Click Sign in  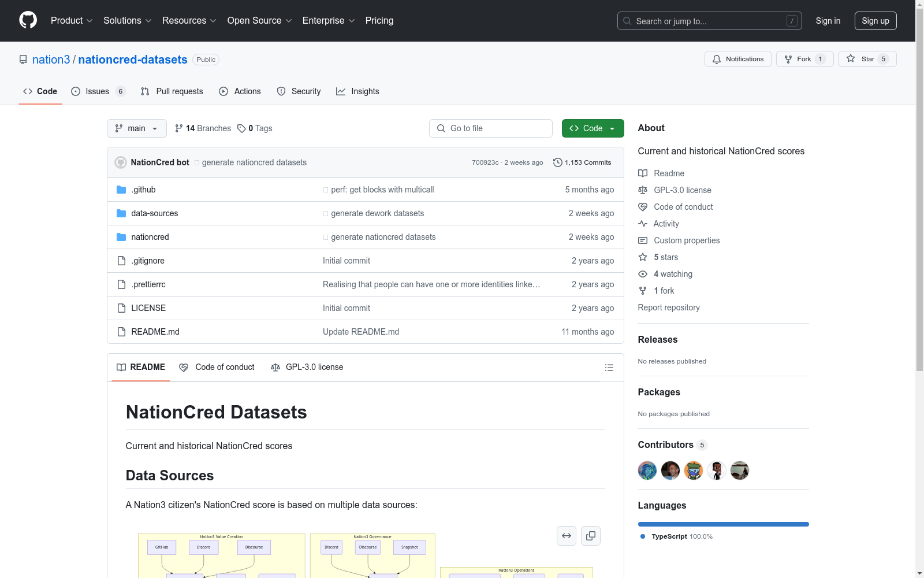point(828,21)
